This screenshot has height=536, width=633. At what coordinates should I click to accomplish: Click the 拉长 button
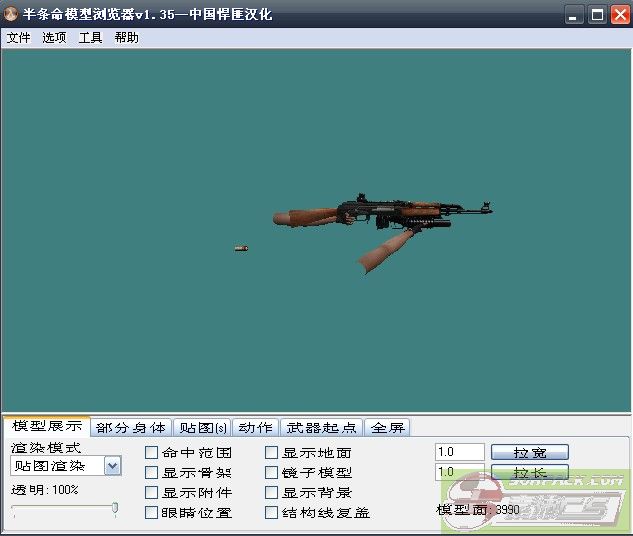pos(529,472)
